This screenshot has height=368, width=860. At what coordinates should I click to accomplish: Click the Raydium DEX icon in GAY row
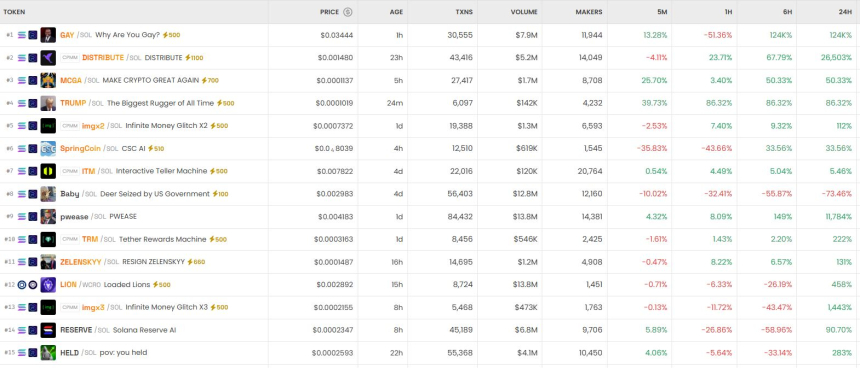pyautogui.click(x=33, y=35)
